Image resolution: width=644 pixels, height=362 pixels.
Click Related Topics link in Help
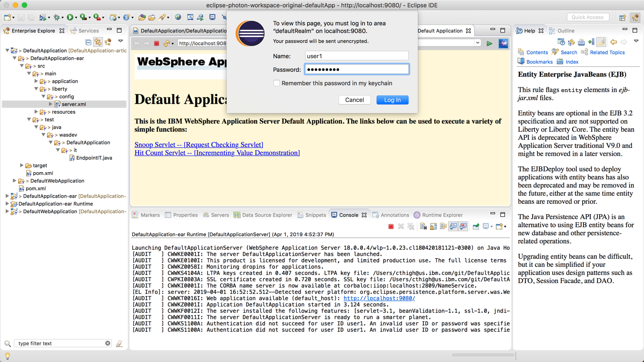tap(607, 52)
